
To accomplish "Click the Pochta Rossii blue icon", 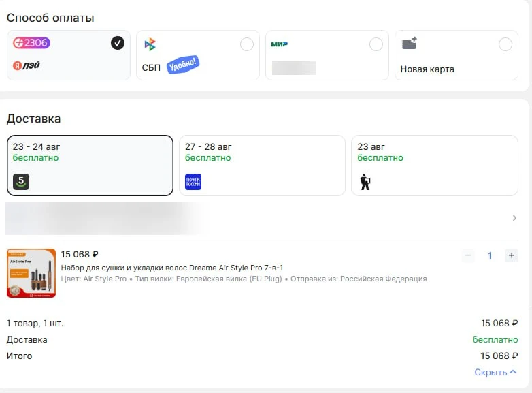I will 193,182.
